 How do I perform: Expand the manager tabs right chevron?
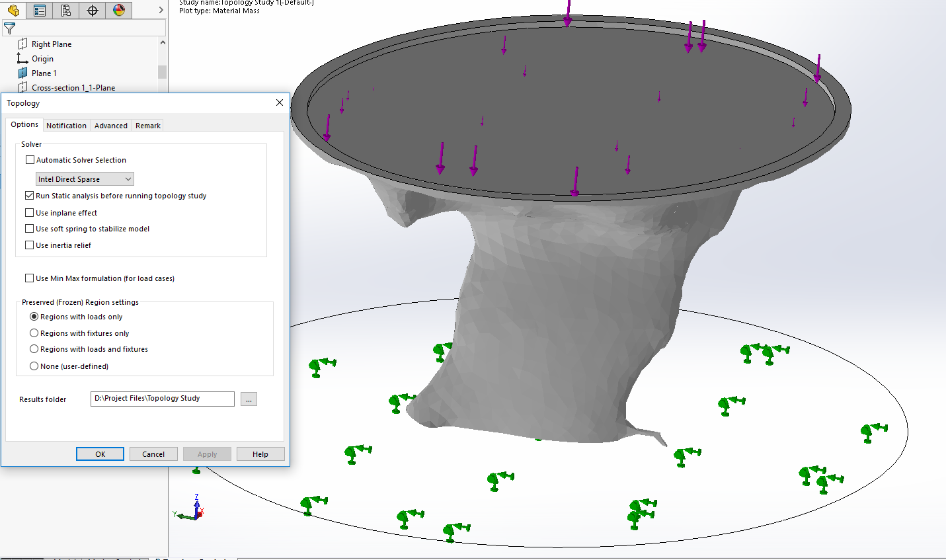161,10
